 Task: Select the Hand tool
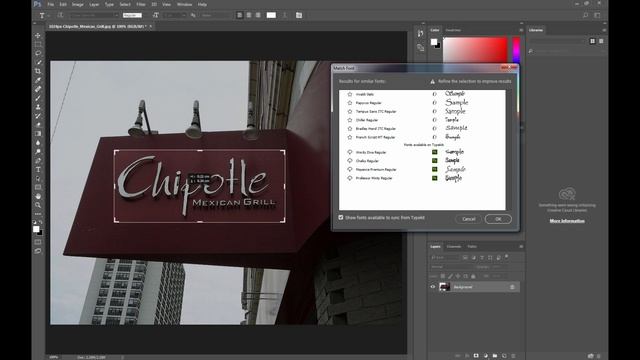click(x=38, y=196)
